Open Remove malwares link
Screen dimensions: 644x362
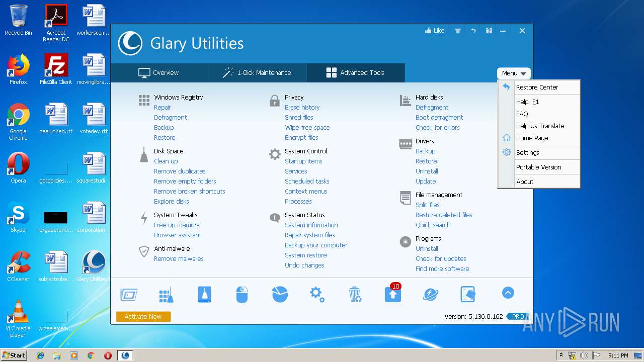179,259
